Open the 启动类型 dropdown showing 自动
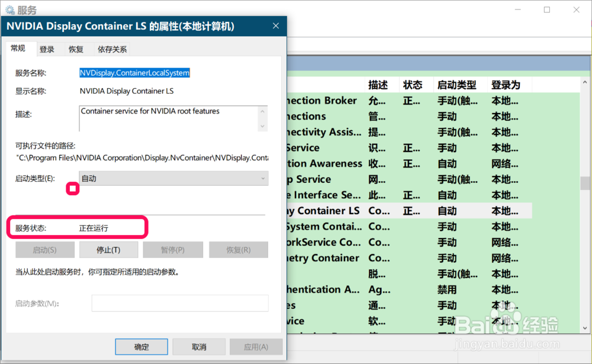The height and width of the screenshot is (364, 592). [173, 178]
